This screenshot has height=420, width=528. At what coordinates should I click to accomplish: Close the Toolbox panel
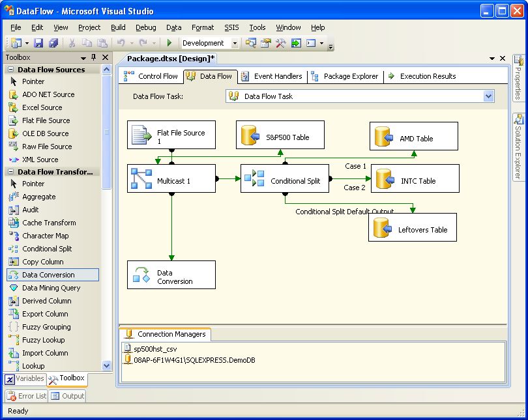pos(106,57)
